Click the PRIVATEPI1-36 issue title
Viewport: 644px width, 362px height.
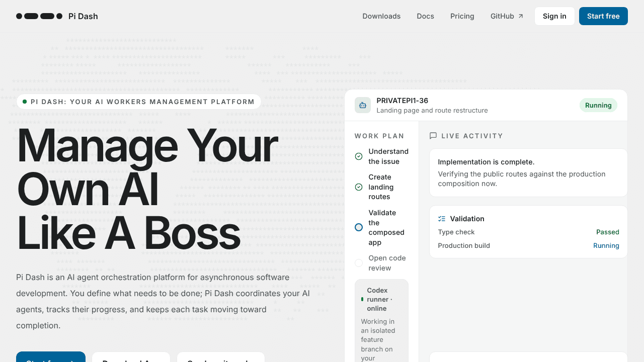click(x=402, y=101)
